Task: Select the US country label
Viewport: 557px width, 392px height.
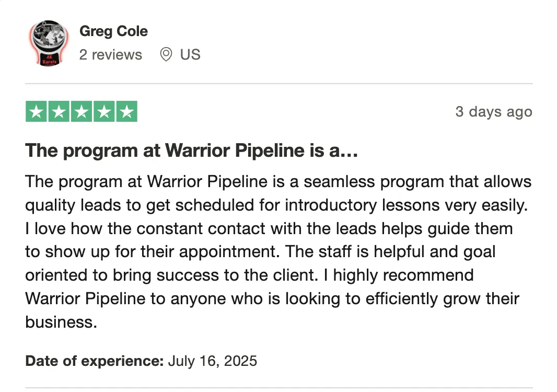Action: pos(190,55)
